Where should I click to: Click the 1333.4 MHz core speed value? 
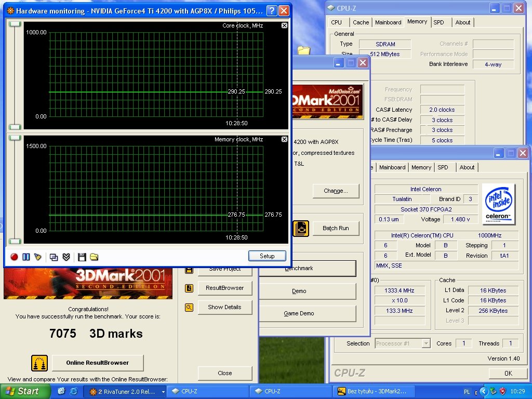(400, 290)
